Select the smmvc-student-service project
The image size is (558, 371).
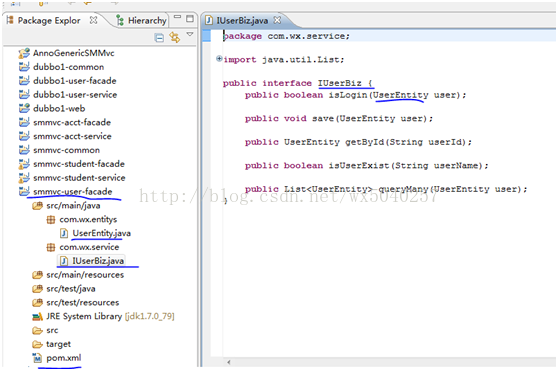pos(79,178)
